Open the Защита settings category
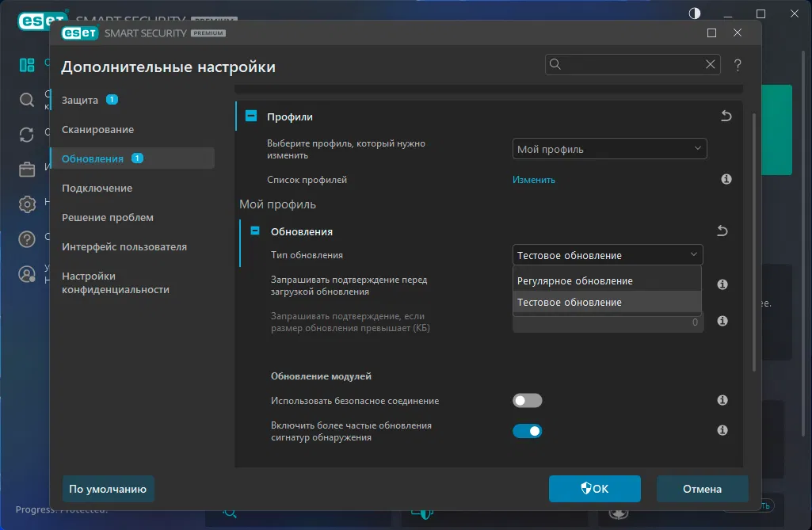 [80, 100]
